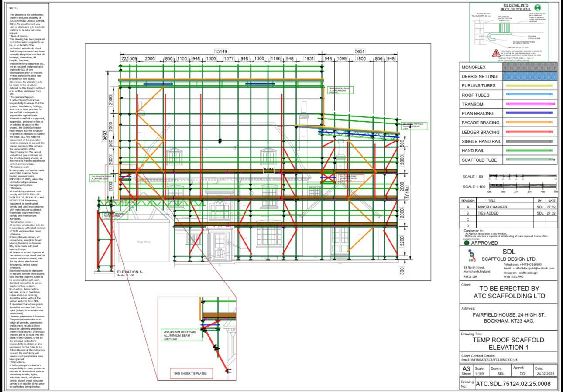
Task: Click the "FAIRFIELD HOUSE, 24 HIGH ST," address line
Action: pos(509,314)
